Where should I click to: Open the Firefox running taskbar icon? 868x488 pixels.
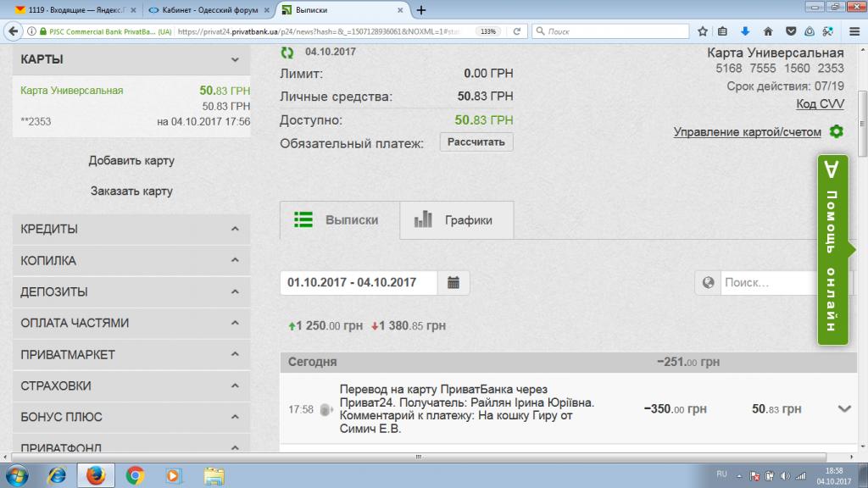95,476
